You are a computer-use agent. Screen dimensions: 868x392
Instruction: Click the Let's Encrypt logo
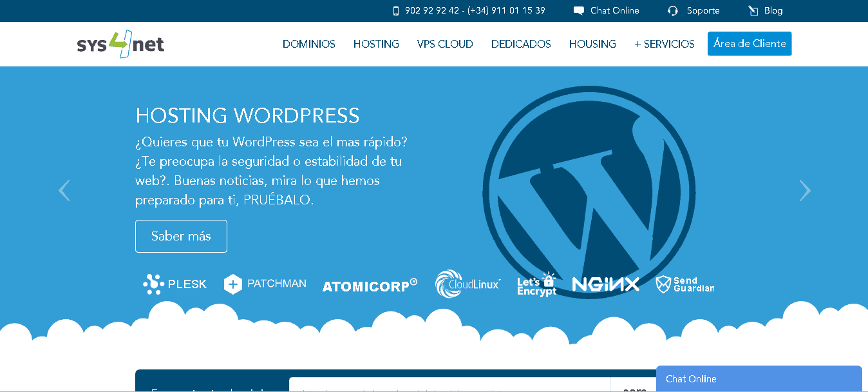click(536, 284)
